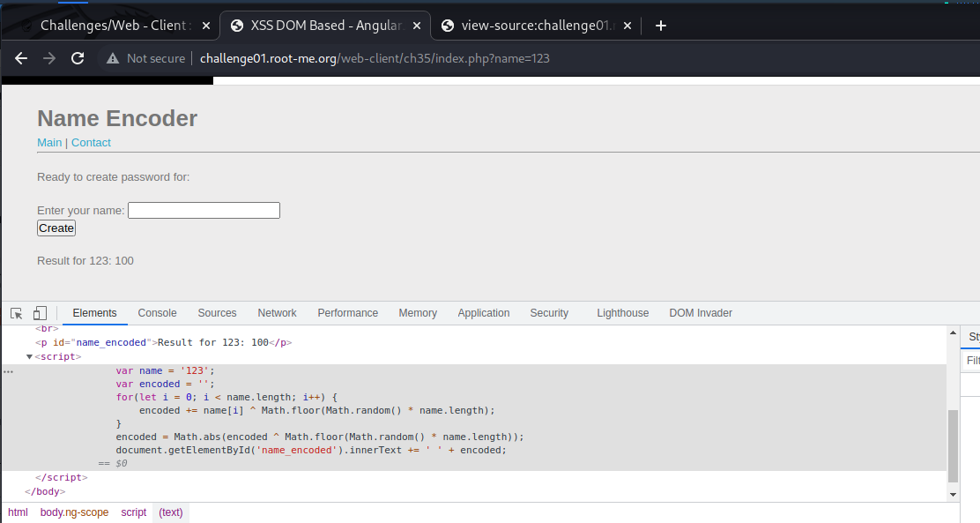Viewport: 980px width, 523px height.
Task: Open the DOM Invader panel tab
Action: coord(701,313)
